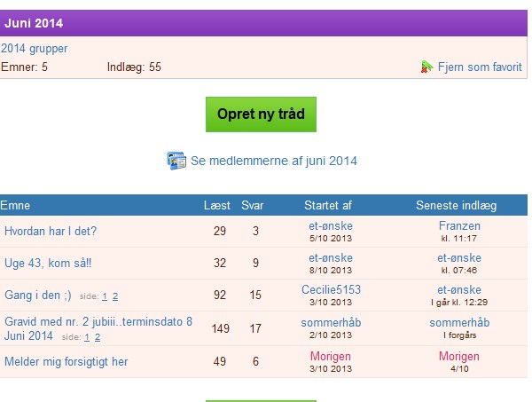Open Morigen profile in Seneste indlæg column
The image size is (532, 402).
point(459,356)
